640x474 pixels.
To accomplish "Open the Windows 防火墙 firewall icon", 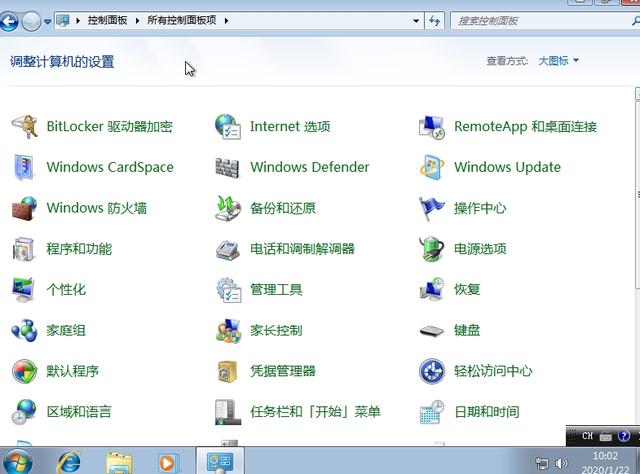I will (x=24, y=208).
